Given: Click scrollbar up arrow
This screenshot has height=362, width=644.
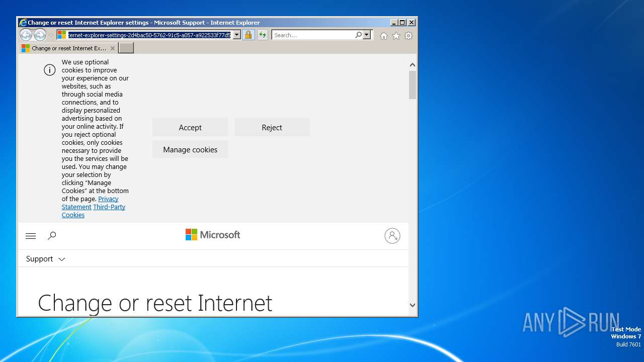Looking at the screenshot, I should point(413,65).
